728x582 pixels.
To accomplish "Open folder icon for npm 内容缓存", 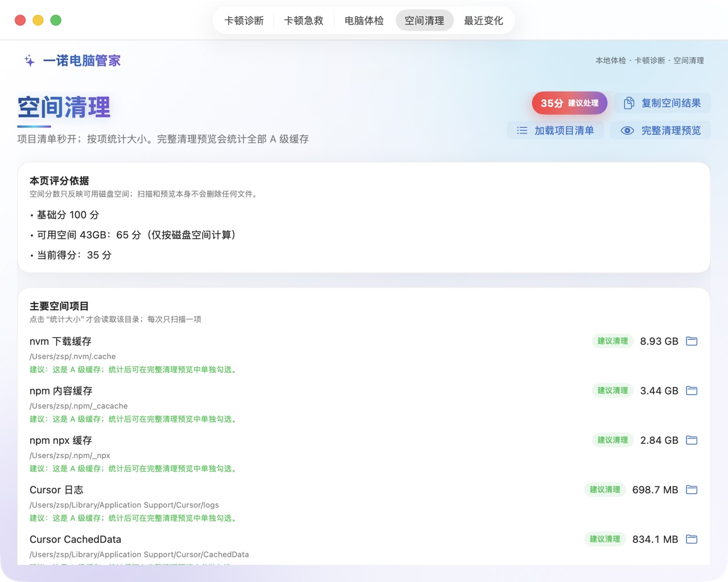I will [692, 390].
